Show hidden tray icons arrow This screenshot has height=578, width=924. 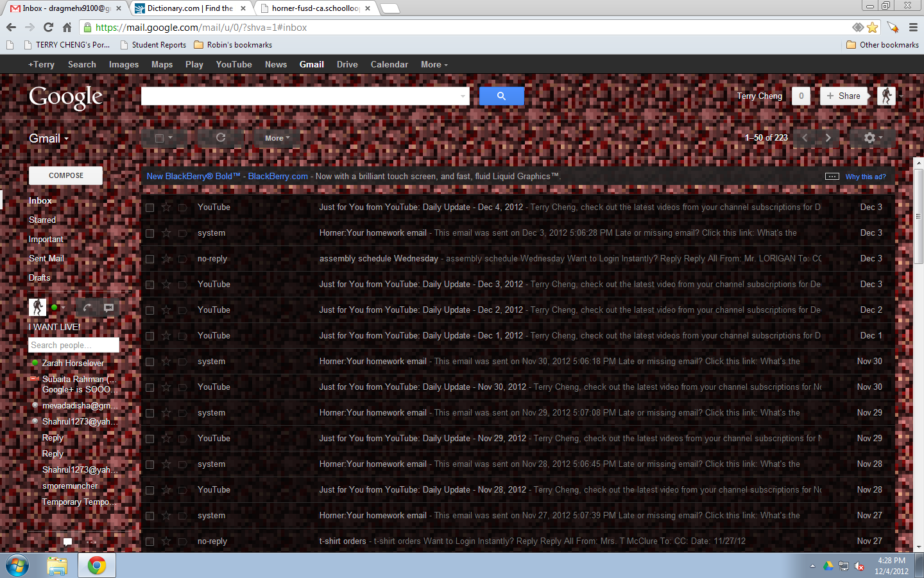(x=812, y=566)
